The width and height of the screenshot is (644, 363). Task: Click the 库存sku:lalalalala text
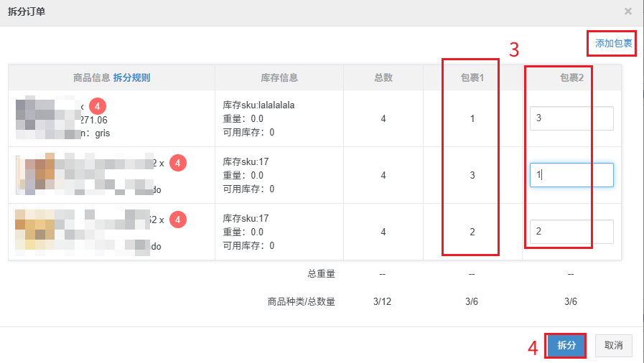259,105
